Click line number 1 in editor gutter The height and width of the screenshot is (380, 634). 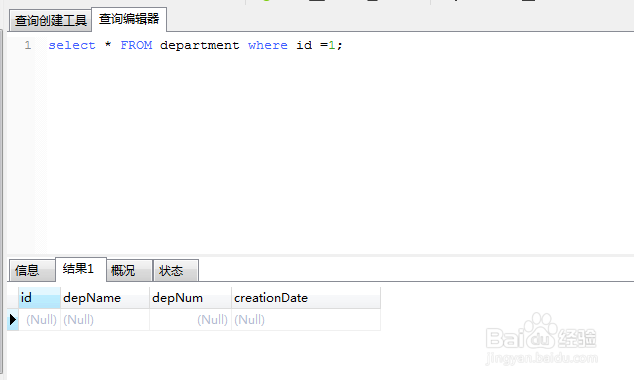pyautogui.click(x=27, y=45)
